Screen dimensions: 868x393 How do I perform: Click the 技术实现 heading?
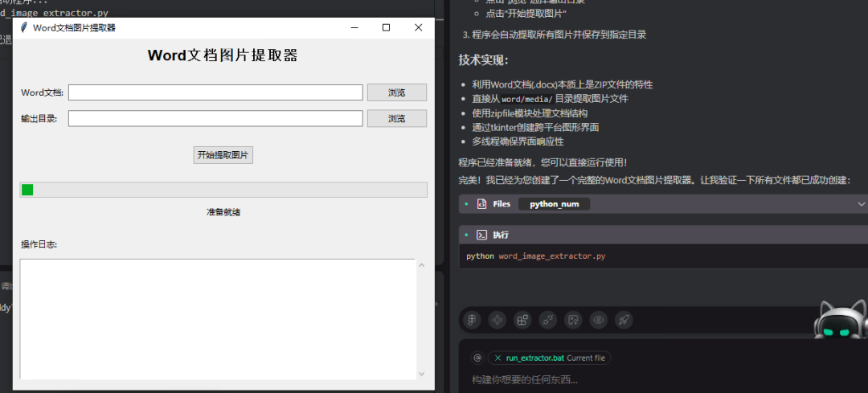(x=483, y=59)
